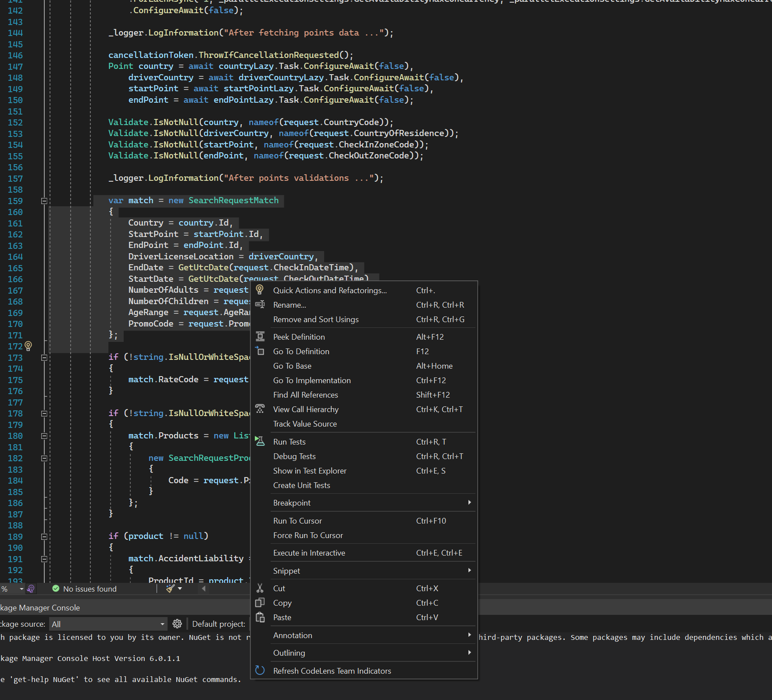Select Peek Definition menu entry

click(364, 337)
